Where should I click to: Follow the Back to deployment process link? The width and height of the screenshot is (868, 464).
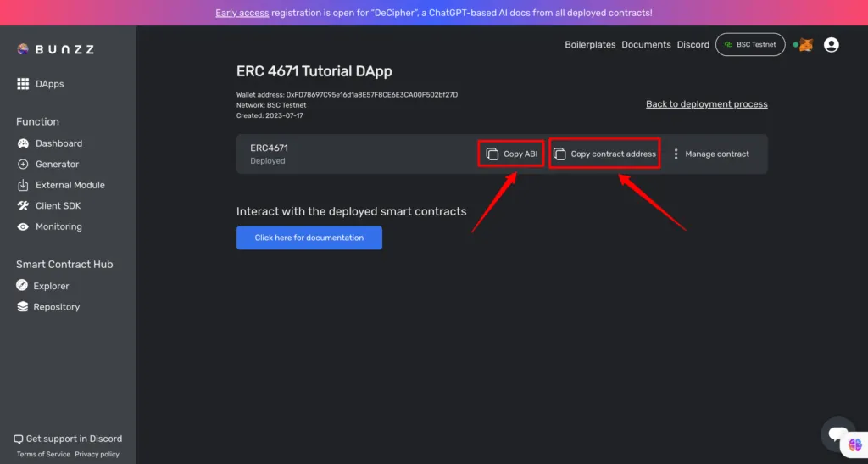point(706,104)
